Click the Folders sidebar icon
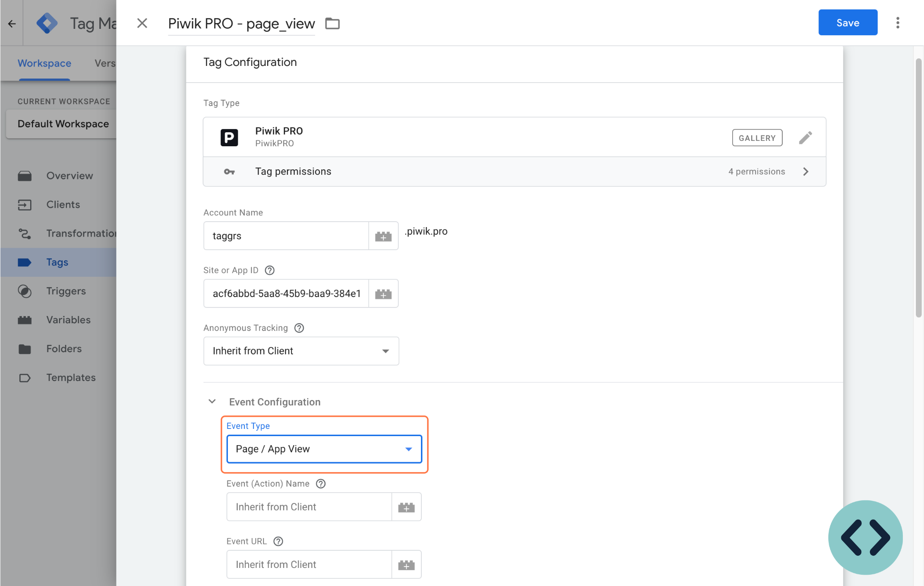 [x=25, y=349]
